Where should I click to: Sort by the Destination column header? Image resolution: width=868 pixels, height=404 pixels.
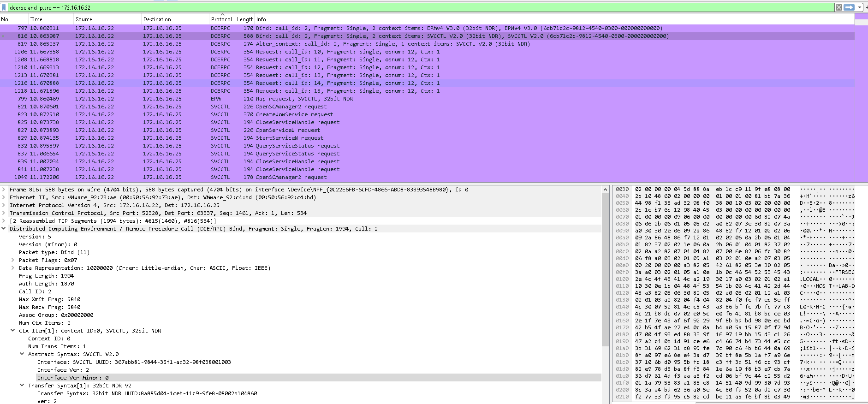coord(175,19)
